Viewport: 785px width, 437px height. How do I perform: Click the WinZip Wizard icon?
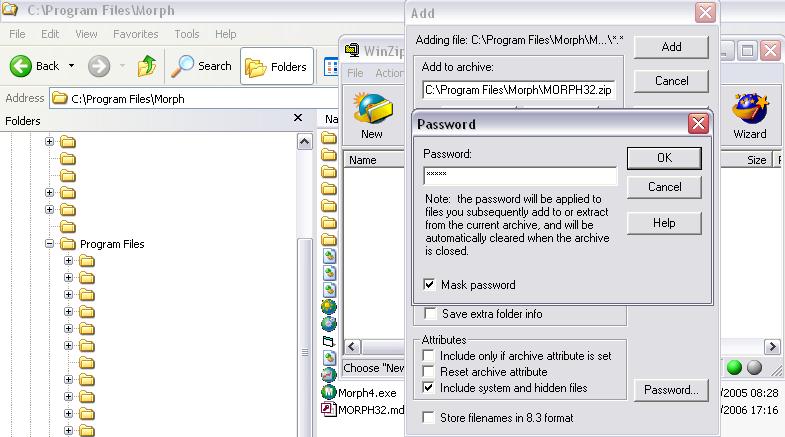tap(749, 109)
